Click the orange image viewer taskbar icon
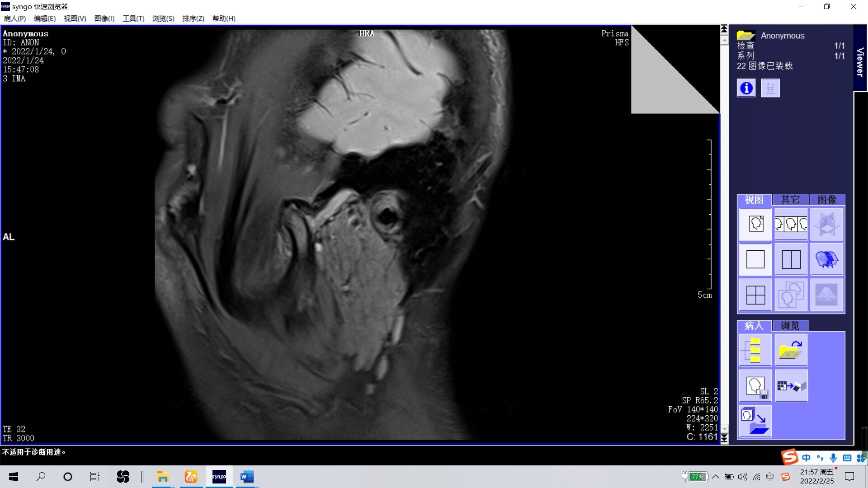The height and width of the screenshot is (488, 868). [191, 477]
